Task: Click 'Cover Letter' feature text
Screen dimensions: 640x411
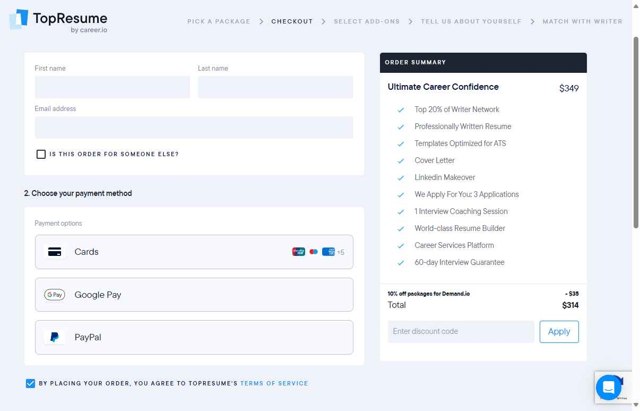Action: pos(434,160)
